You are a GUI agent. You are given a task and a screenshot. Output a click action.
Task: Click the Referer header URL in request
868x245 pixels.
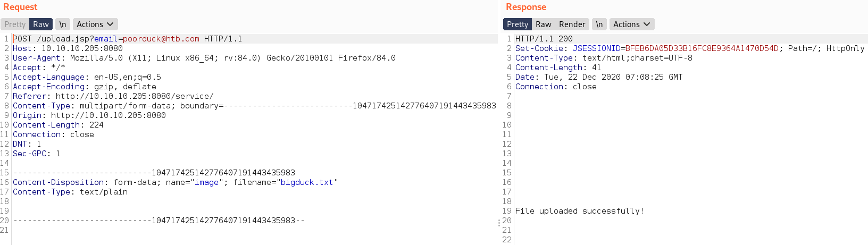coord(134,96)
